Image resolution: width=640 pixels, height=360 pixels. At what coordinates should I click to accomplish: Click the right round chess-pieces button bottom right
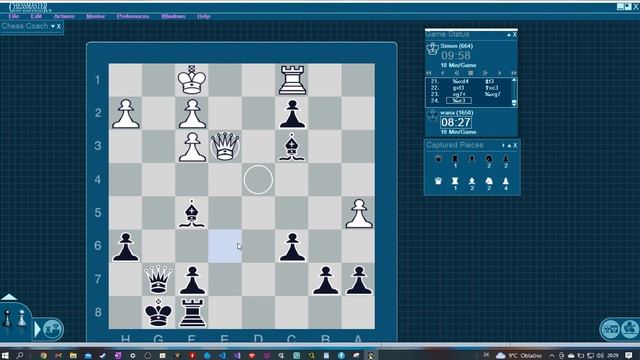(631, 329)
